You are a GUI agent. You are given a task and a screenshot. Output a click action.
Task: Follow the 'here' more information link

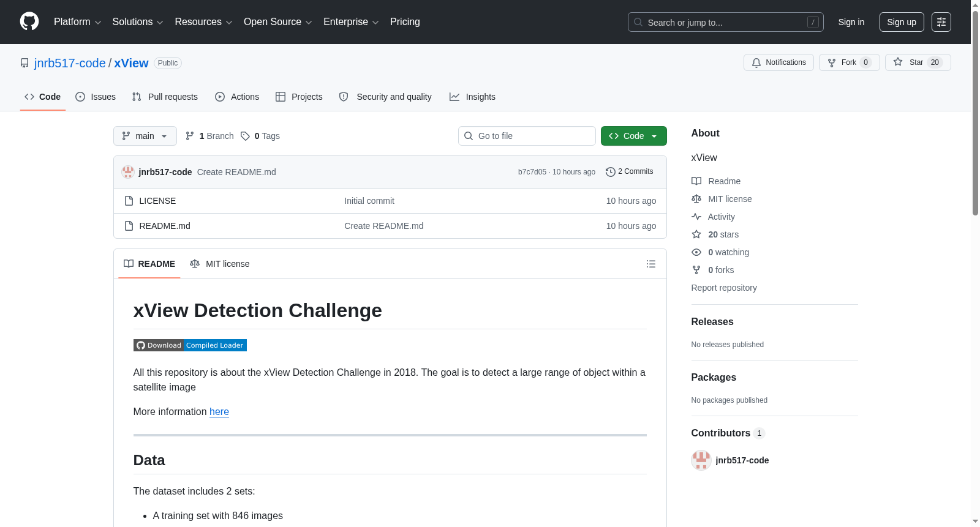tap(219, 412)
